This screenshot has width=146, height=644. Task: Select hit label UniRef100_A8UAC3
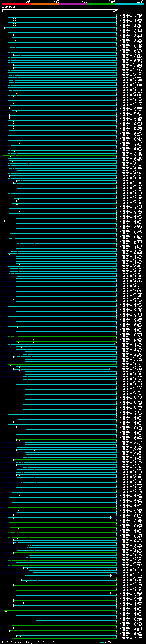(x=131, y=206)
